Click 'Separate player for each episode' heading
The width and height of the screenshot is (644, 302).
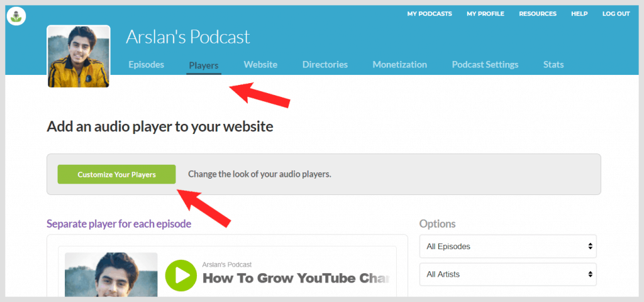[x=119, y=224]
